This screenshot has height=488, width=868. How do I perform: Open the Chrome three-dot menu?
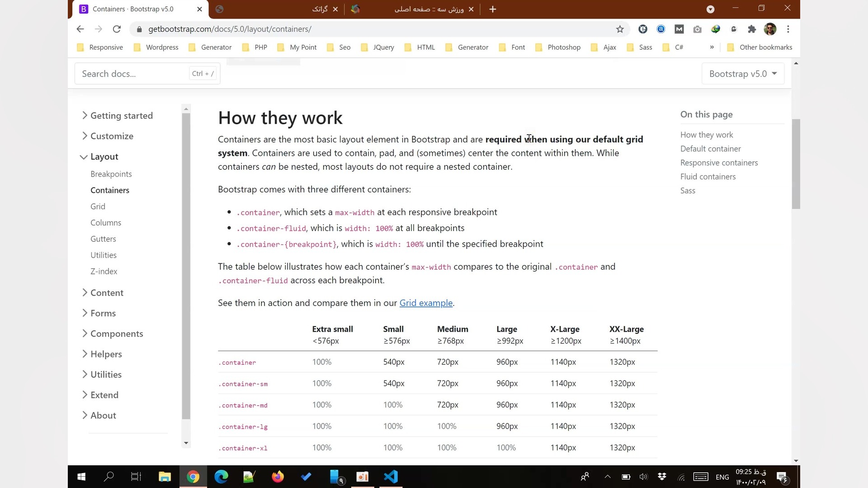click(788, 29)
